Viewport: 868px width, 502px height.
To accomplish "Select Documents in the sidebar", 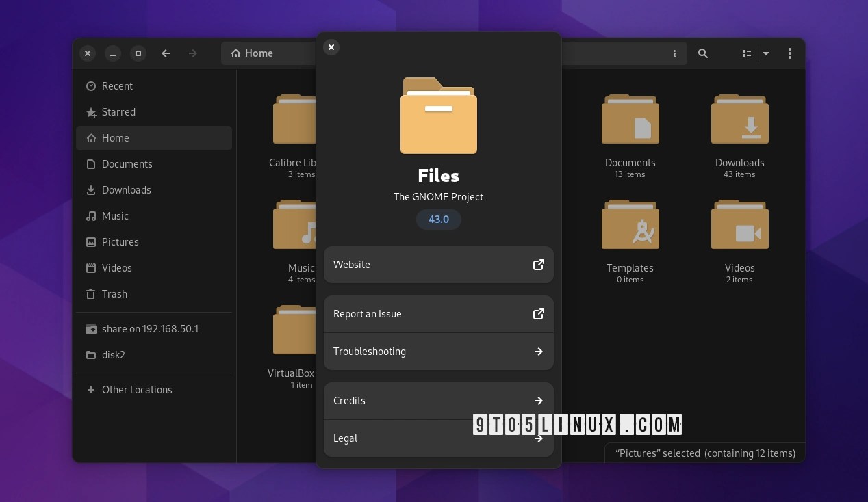I will click(154, 164).
